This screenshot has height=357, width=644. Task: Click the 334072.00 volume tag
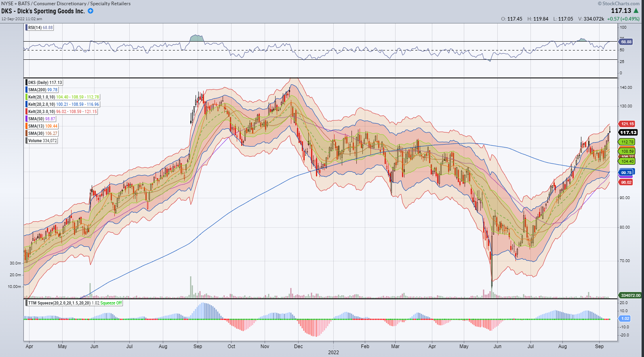coord(630,295)
